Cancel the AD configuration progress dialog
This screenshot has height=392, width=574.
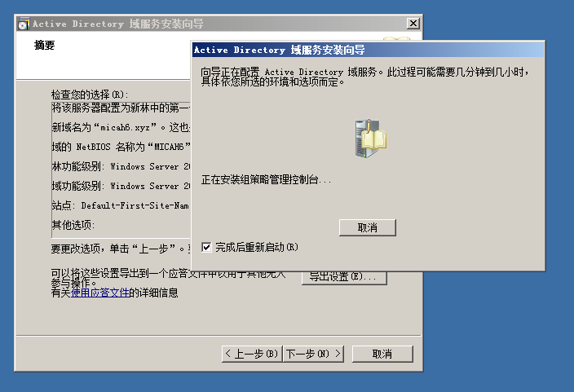click(x=367, y=227)
